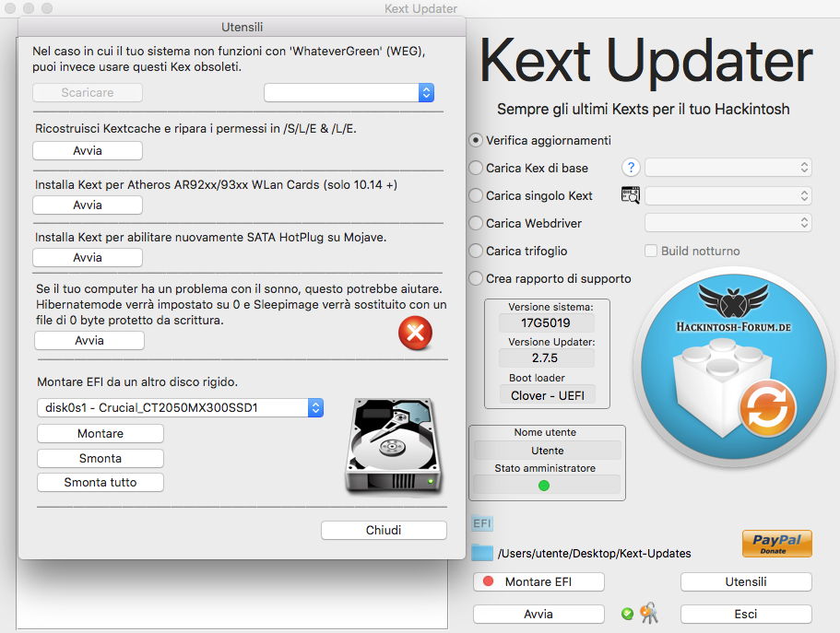The width and height of the screenshot is (840, 633).
Task: Click the Utente username field
Action: (547, 451)
